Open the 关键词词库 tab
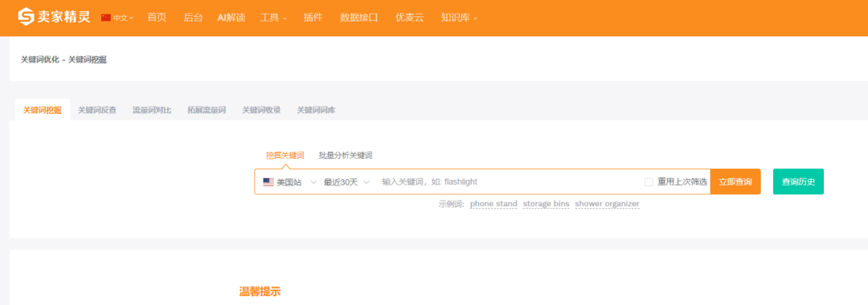 pyautogui.click(x=316, y=110)
